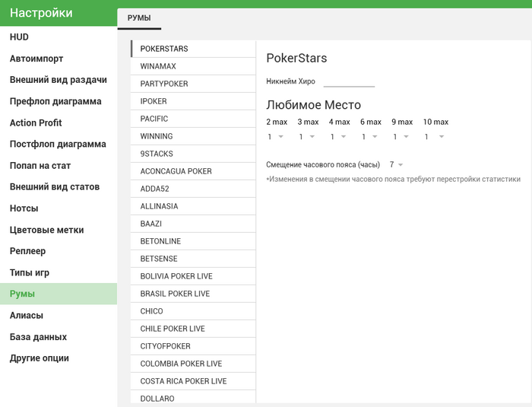The width and height of the screenshot is (532, 407).
Task: Choose PARTYPOKER room
Action: click(x=193, y=84)
